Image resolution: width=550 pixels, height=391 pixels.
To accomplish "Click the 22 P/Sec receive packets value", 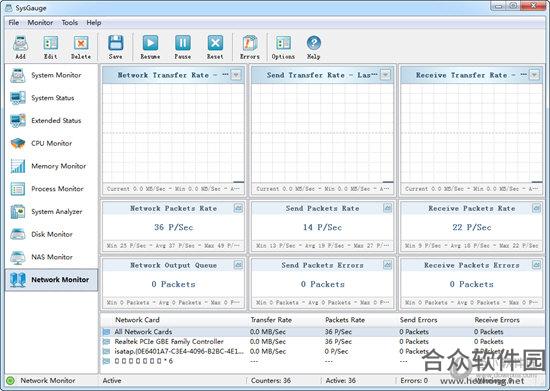I will point(471,227).
